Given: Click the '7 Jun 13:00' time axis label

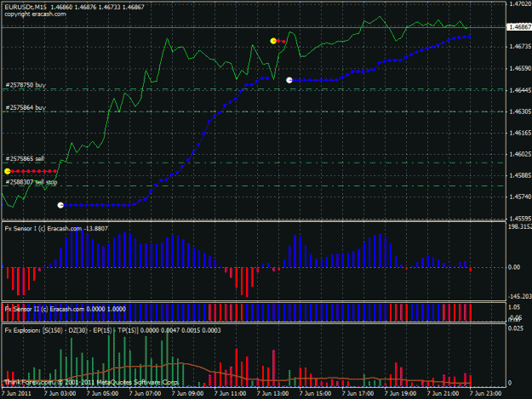Looking at the screenshot, I should pyautogui.click(x=272, y=394).
